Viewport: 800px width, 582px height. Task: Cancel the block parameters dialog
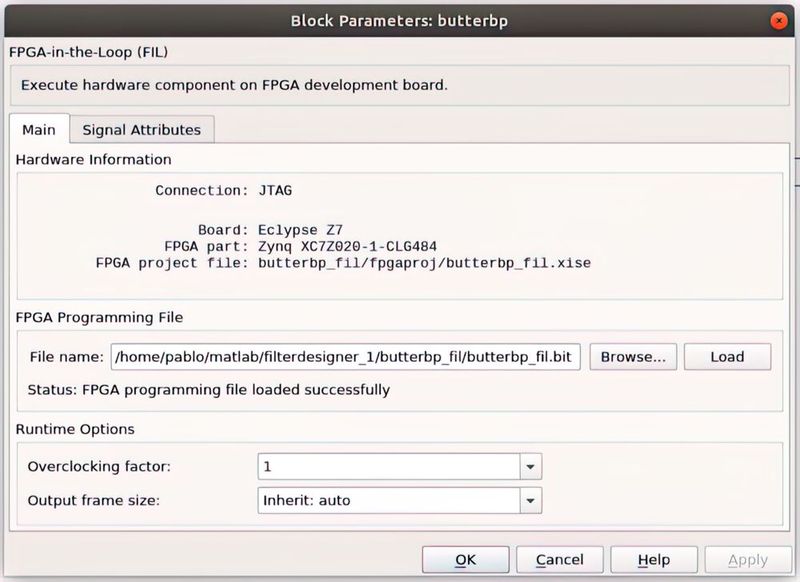560,560
